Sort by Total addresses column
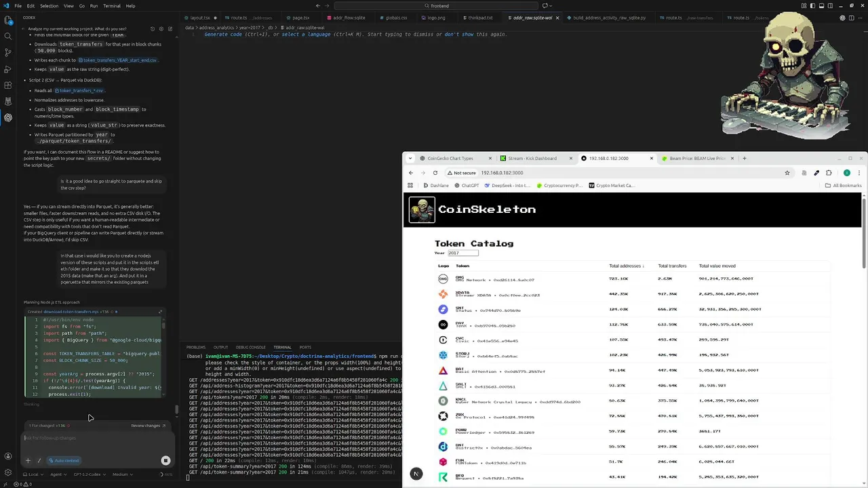Image resolution: width=868 pixels, height=488 pixels. pyautogui.click(x=627, y=266)
